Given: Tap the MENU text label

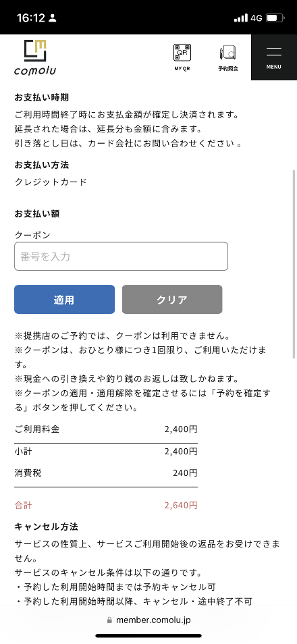Looking at the screenshot, I should click(274, 67).
